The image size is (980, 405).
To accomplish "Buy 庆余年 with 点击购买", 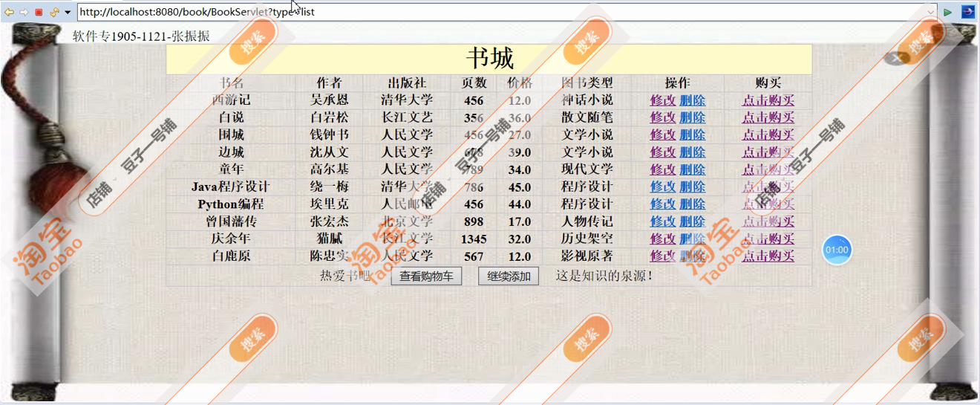I will point(768,239).
